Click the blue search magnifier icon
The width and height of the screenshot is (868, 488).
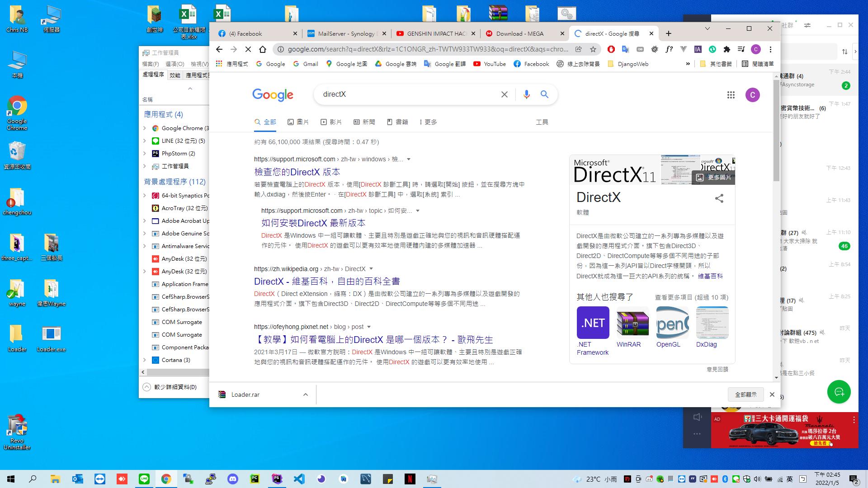544,94
